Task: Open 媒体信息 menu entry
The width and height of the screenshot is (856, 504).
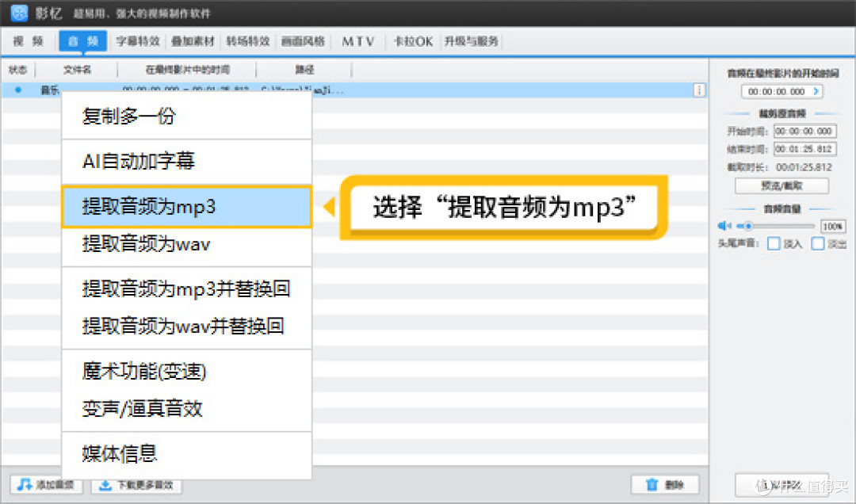Action: (x=187, y=453)
